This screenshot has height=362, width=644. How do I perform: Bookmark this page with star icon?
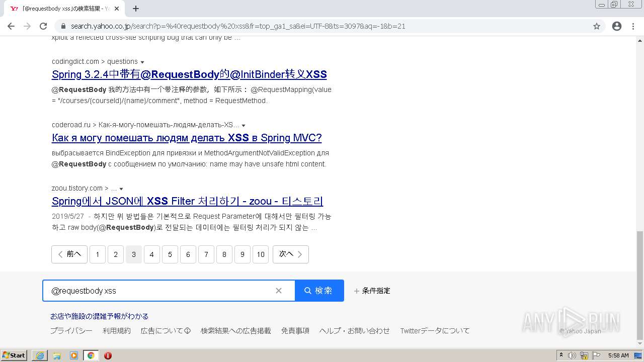[x=597, y=26]
